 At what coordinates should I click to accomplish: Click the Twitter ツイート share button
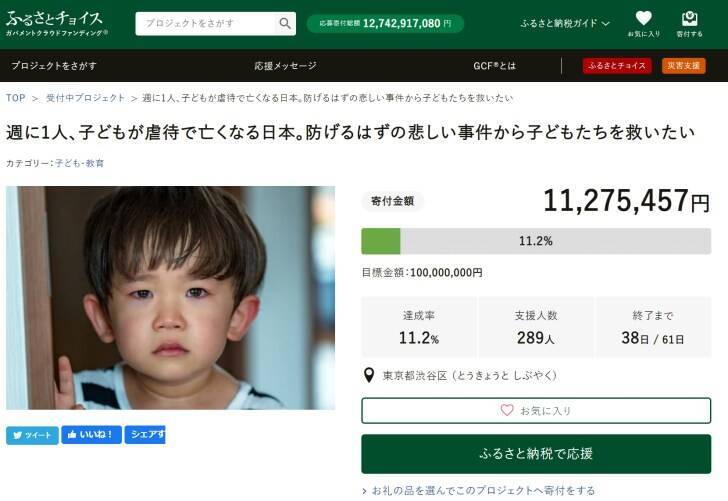[x=32, y=435]
